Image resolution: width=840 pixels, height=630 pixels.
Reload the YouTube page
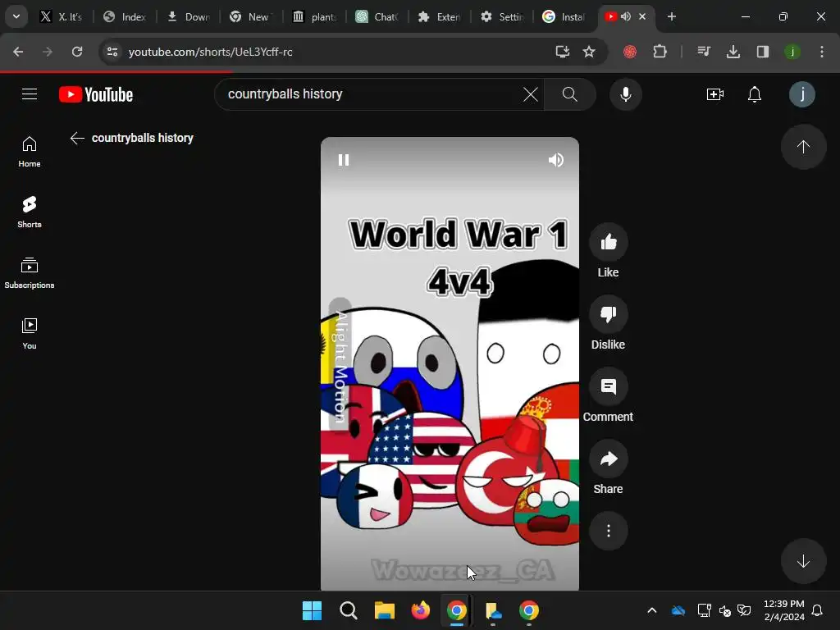[x=77, y=52]
